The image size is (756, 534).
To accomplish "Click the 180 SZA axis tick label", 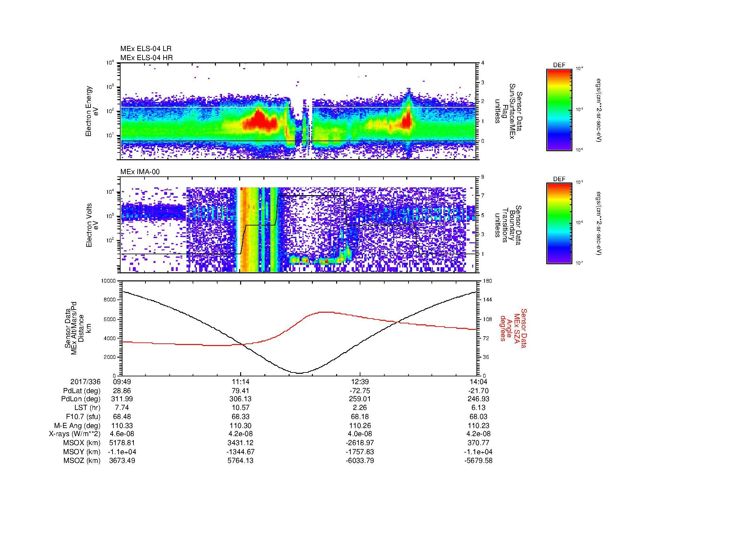I will (487, 281).
